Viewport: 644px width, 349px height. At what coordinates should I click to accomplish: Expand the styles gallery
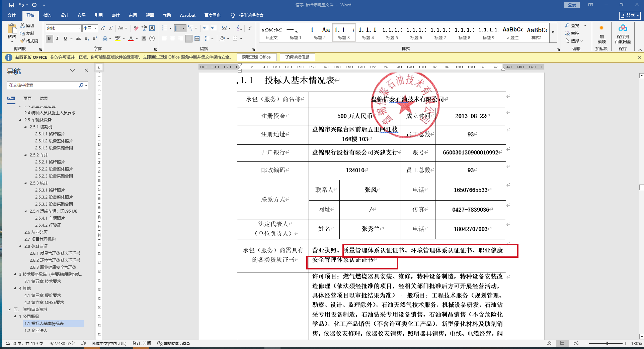(x=553, y=33)
